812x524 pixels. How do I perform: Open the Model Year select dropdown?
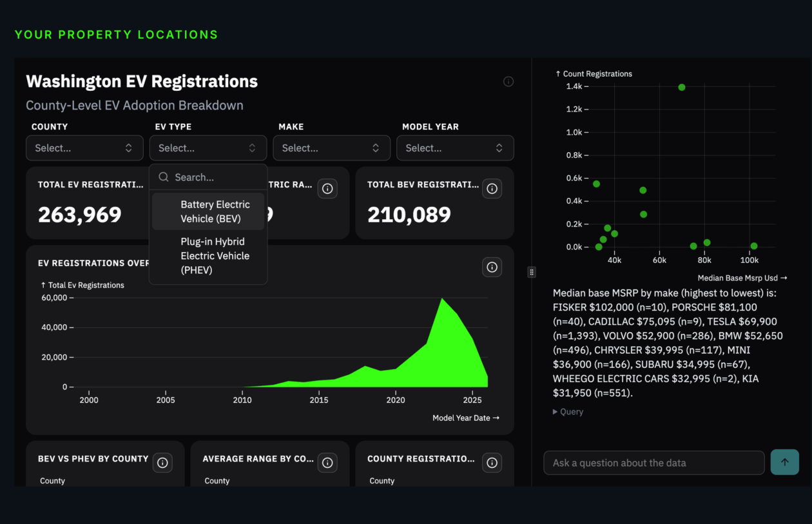[455, 148]
